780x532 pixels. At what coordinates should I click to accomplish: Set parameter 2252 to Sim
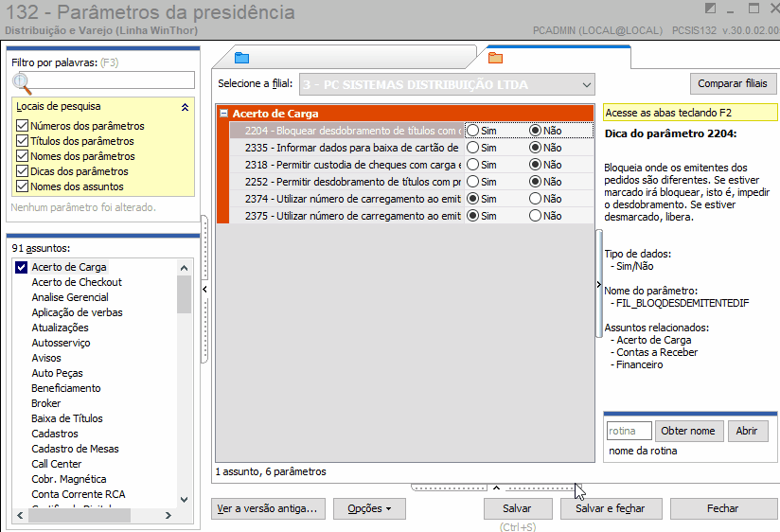[x=472, y=182]
